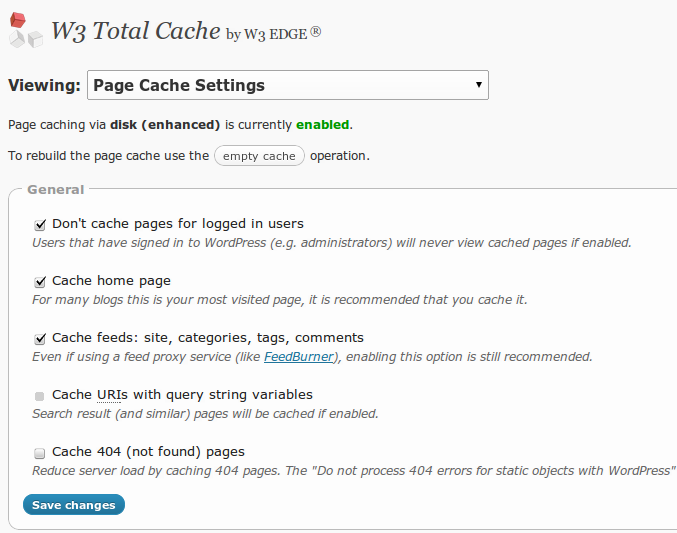Toggle the Cache home page checkbox
This screenshot has height=533, width=677.
click(40, 282)
